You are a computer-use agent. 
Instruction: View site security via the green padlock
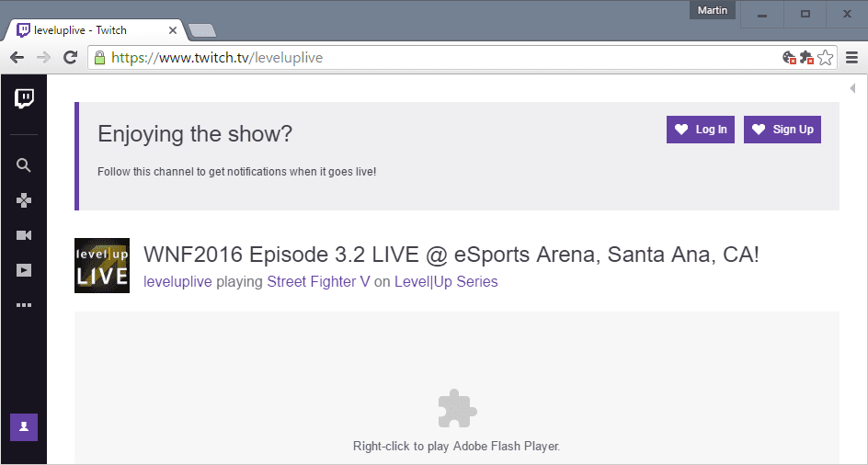99,58
